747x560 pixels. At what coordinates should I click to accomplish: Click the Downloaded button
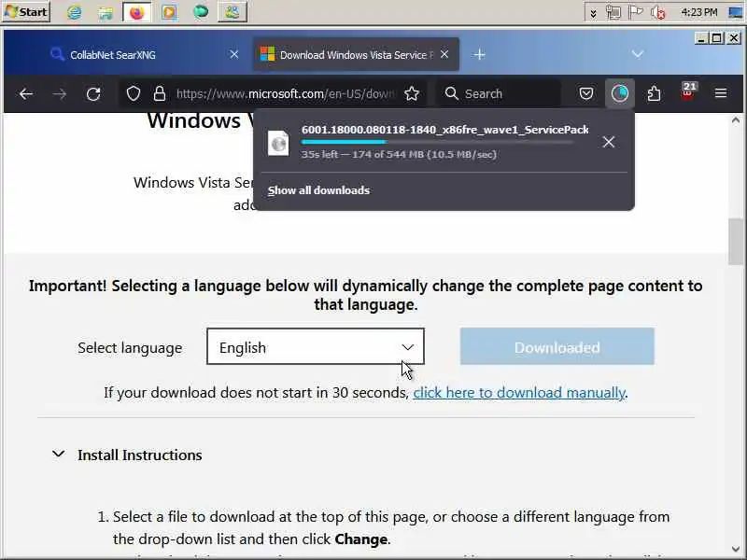(x=557, y=346)
